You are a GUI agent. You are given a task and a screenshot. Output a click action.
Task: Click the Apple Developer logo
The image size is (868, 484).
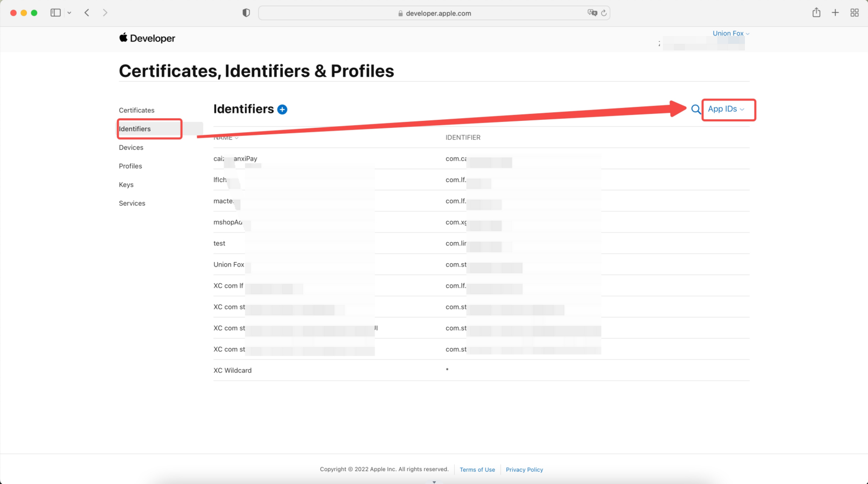click(147, 38)
